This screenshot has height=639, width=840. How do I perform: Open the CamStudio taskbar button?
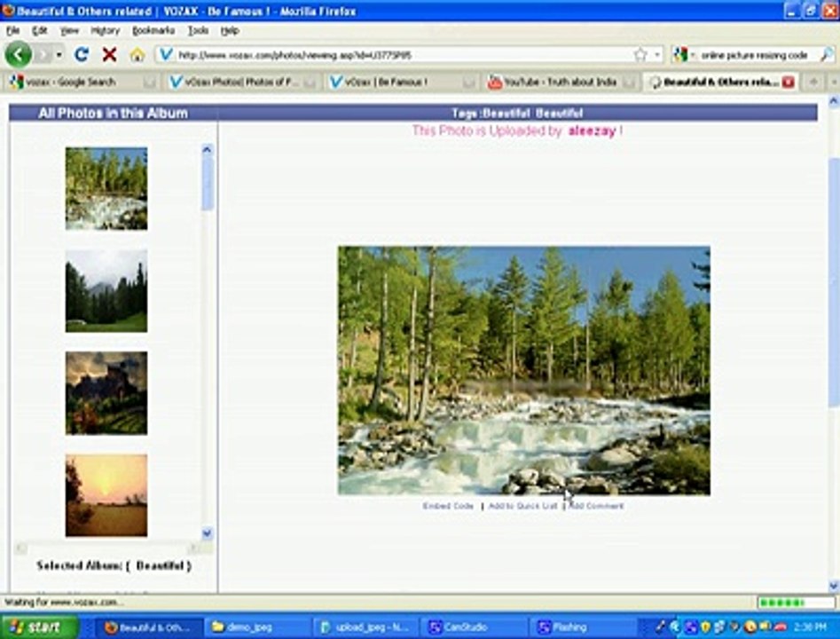point(475,627)
